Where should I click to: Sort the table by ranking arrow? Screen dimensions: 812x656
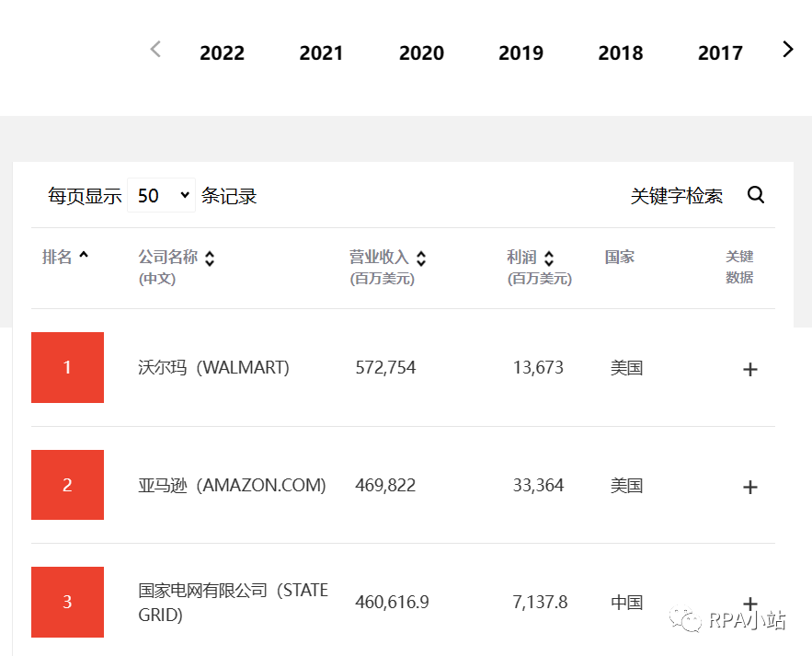[84, 255]
